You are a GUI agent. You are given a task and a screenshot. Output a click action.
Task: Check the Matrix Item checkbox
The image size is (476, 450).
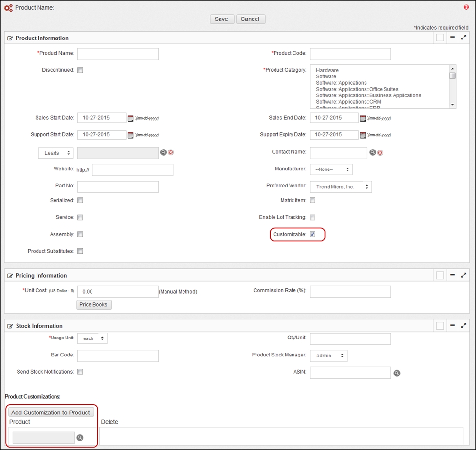(312, 200)
